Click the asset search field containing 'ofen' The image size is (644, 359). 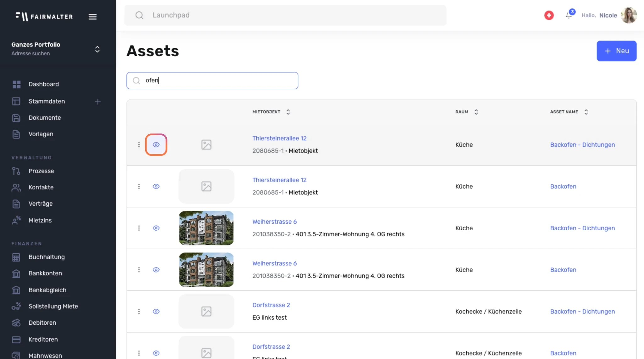coord(212,81)
